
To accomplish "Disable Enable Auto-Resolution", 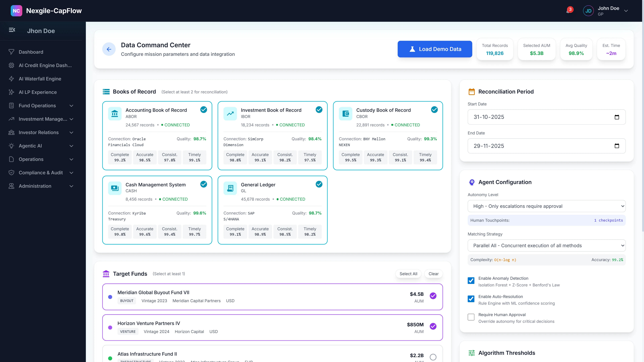I will coord(471,299).
